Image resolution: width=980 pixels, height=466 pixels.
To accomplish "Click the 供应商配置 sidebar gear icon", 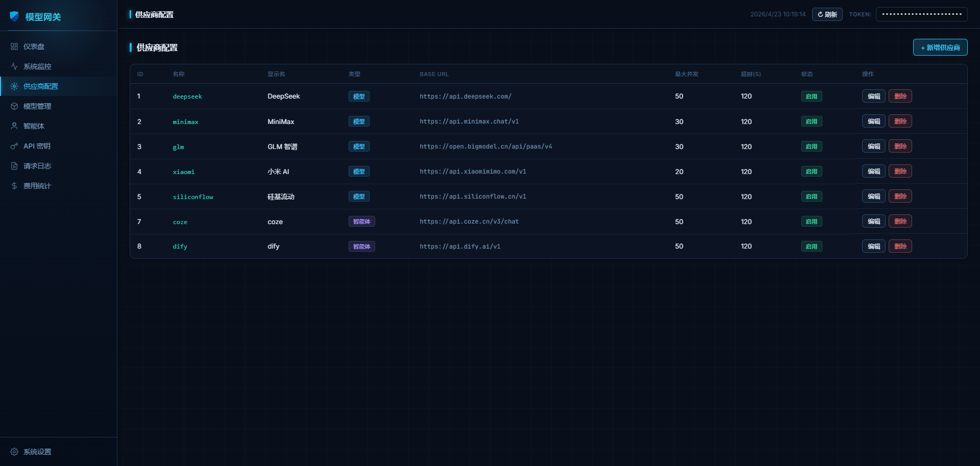I will (14, 86).
